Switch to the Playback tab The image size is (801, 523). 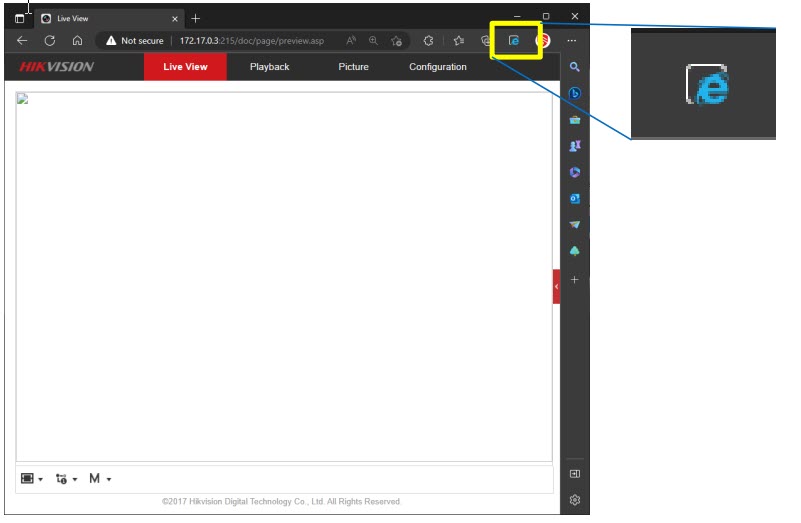coord(269,67)
